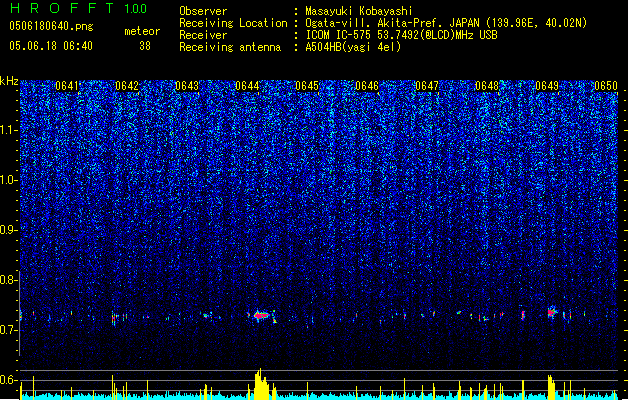Click the tallest yellow intensity peak near 0644

261,384
